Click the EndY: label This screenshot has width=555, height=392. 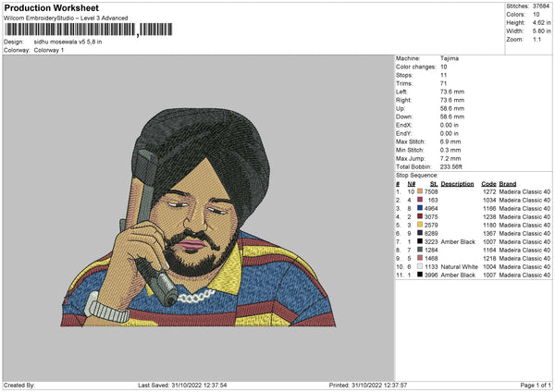[404, 134]
